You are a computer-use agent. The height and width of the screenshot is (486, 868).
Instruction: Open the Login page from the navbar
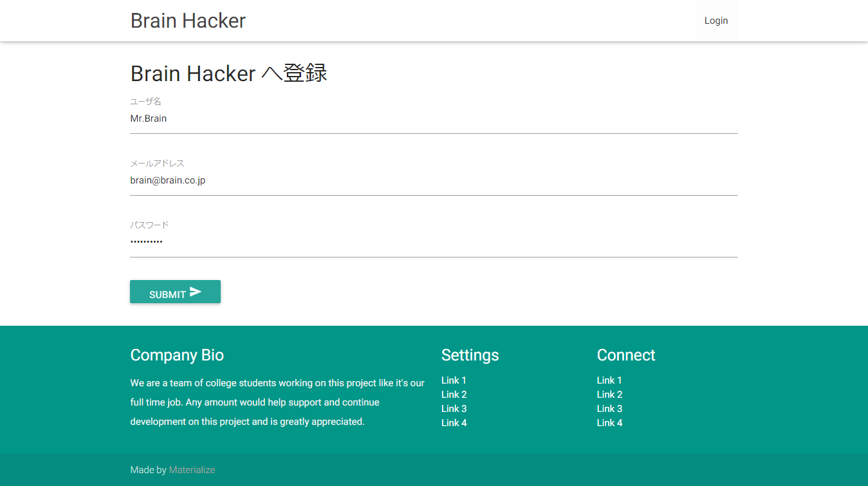tap(716, 21)
